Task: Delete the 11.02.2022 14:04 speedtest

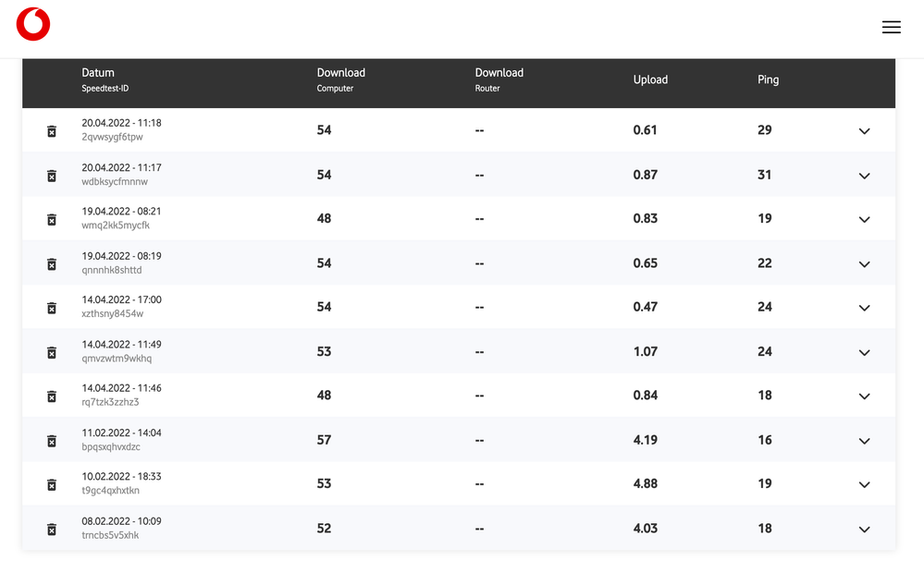Action: (x=52, y=441)
